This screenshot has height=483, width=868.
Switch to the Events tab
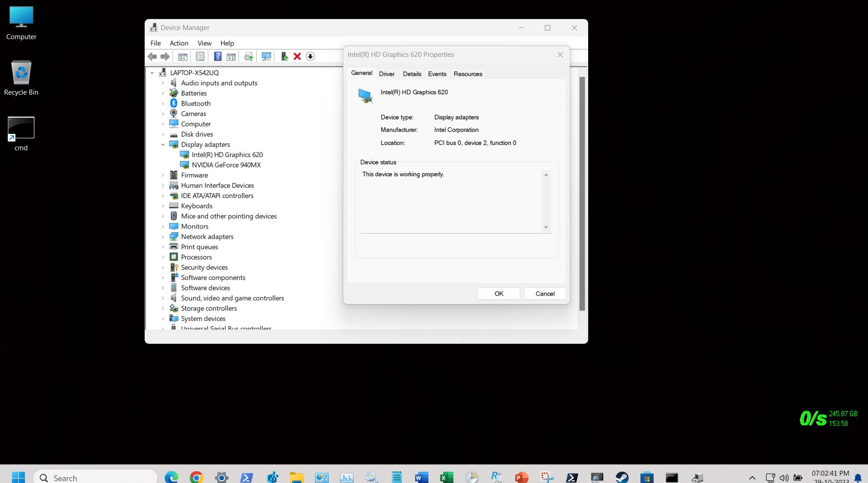point(437,74)
